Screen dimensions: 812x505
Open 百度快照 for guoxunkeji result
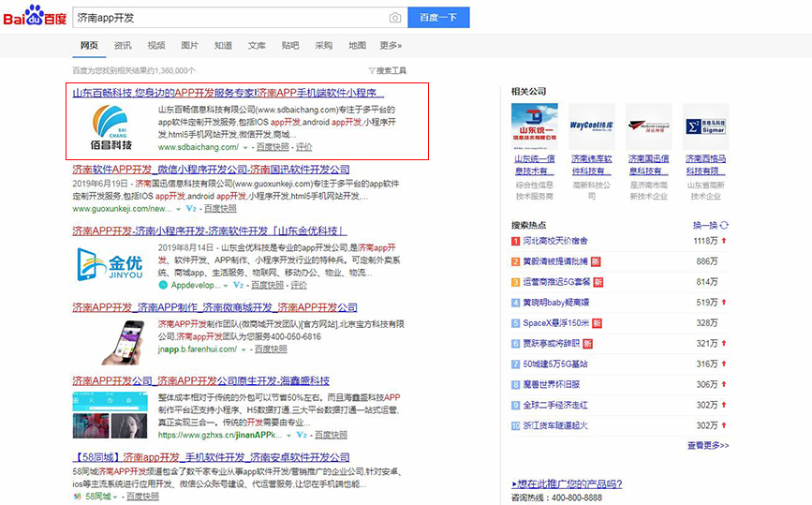click(x=220, y=208)
